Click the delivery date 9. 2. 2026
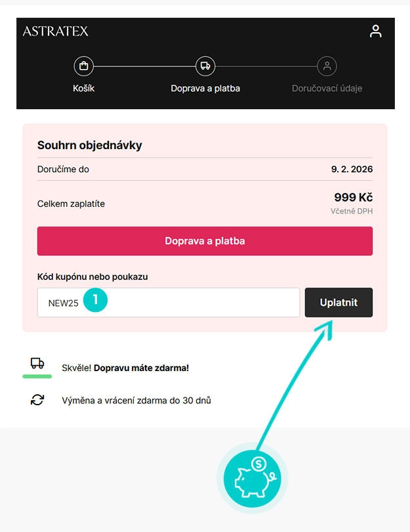The image size is (410, 532). [352, 169]
